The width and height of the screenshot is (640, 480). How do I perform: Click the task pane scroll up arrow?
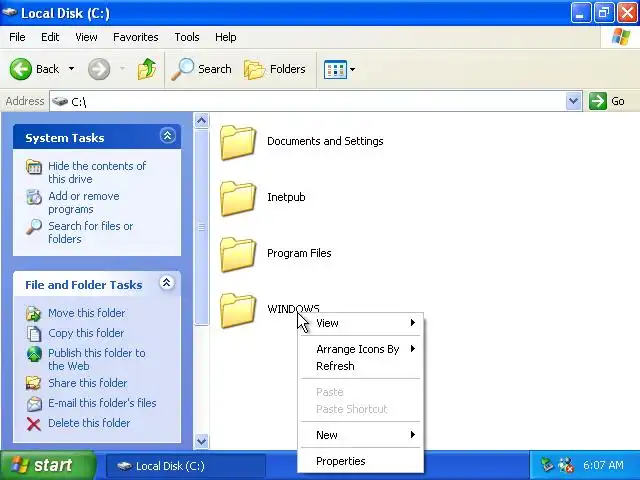[201, 120]
